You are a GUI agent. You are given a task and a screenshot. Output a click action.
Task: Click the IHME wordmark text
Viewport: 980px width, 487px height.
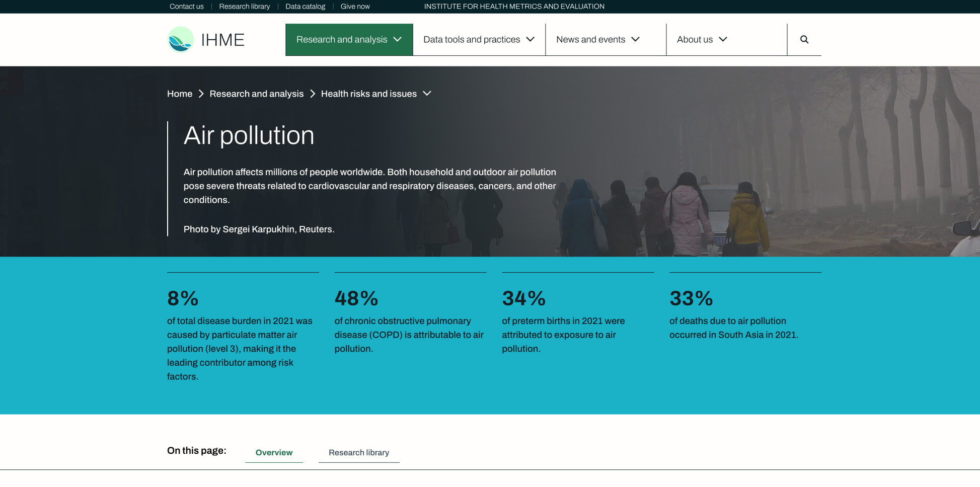pyautogui.click(x=222, y=40)
